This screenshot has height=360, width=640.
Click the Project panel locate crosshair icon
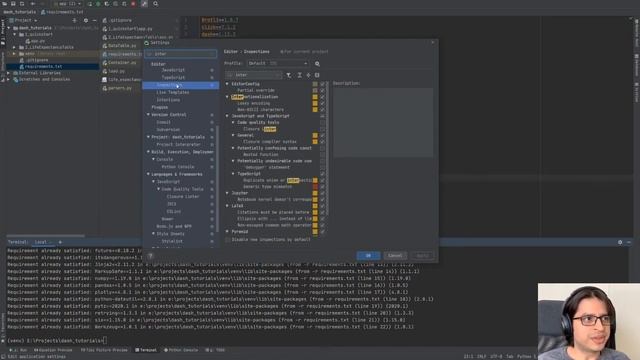click(74, 20)
